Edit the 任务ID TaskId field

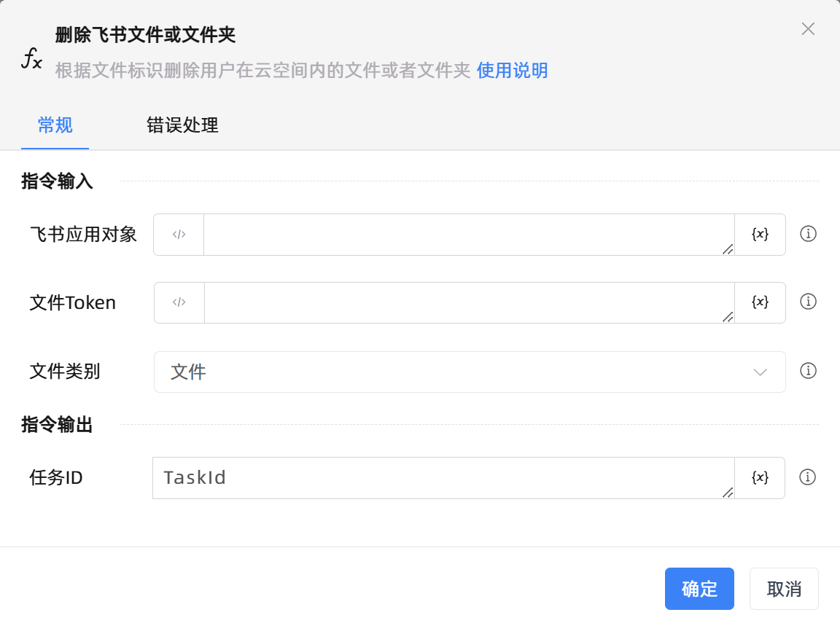point(443,477)
